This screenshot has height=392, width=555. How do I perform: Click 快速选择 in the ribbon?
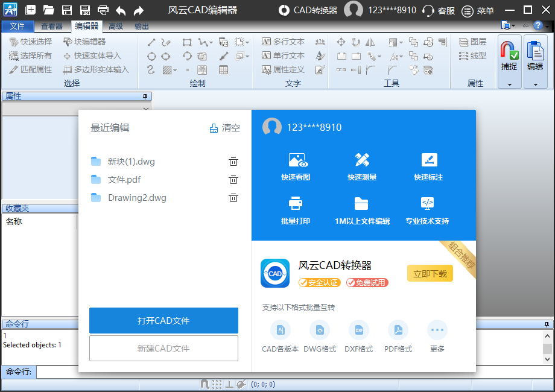pos(31,42)
